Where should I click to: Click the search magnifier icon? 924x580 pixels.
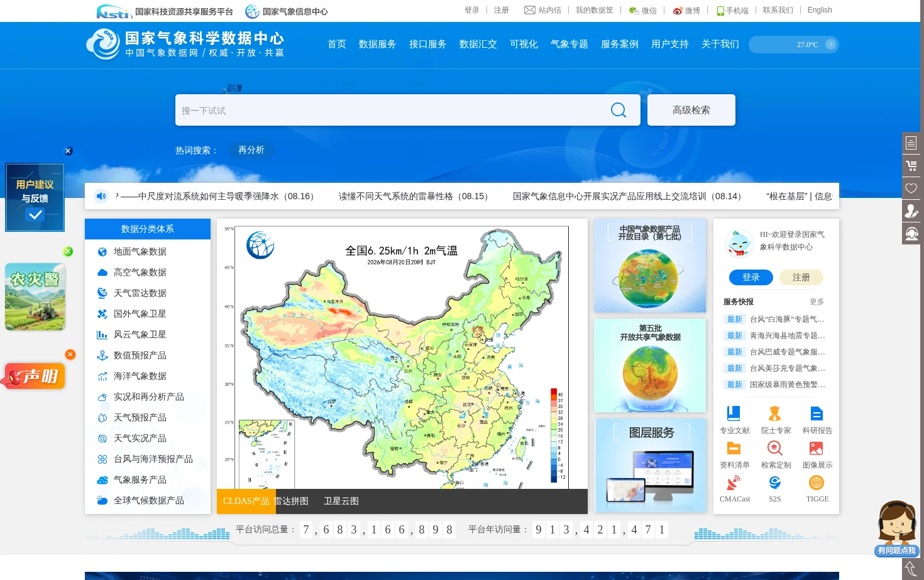tap(619, 111)
